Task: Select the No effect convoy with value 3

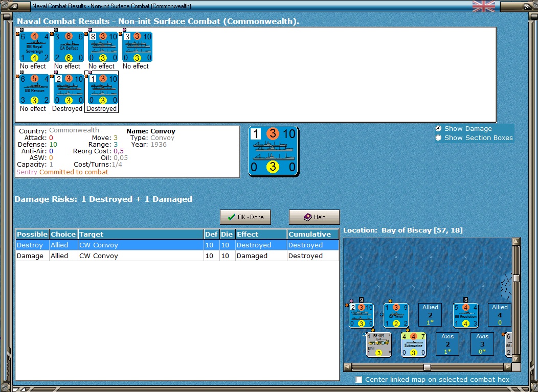Action: [137, 47]
